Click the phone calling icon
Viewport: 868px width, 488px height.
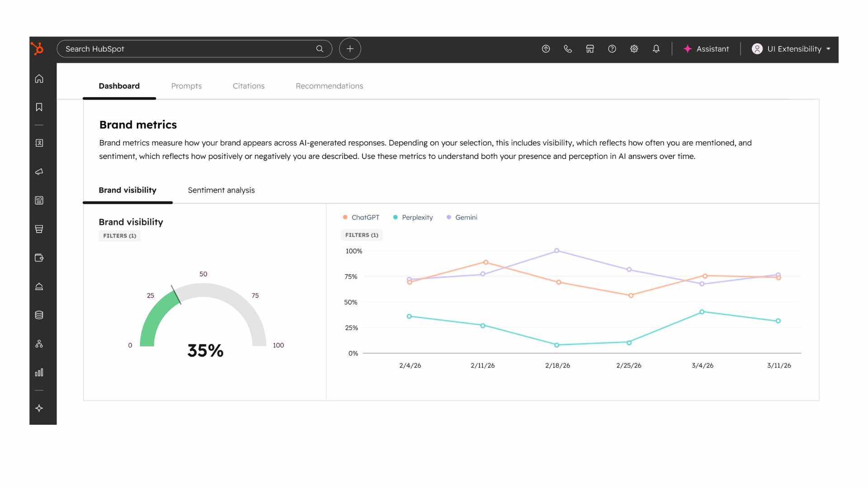pos(568,49)
